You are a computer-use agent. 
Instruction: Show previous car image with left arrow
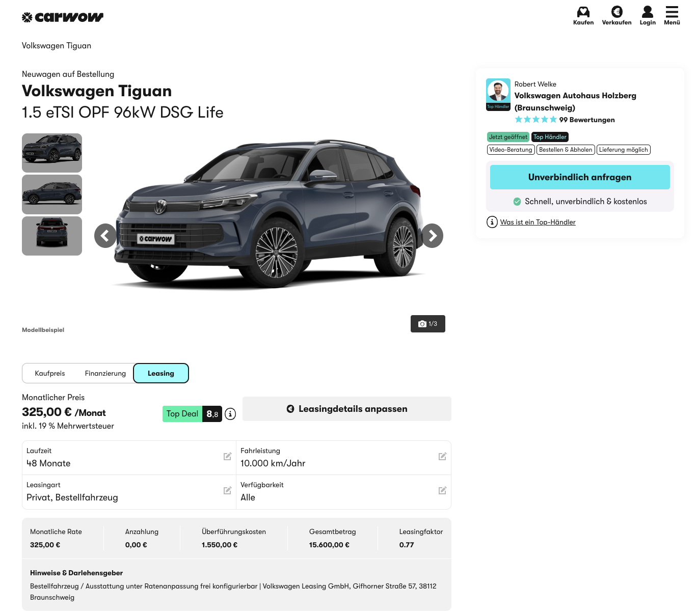tap(105, 236)
